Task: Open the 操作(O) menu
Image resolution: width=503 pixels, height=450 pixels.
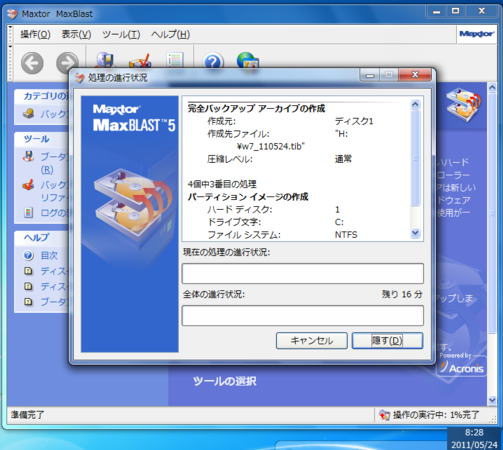Action: [x=35, y=34]
